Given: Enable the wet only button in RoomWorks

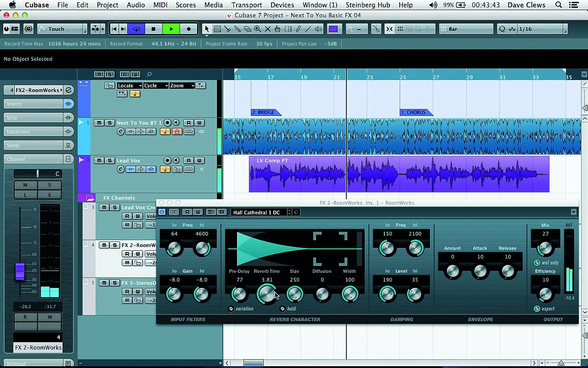Looking at the screenshot, I should click(537, 263).
